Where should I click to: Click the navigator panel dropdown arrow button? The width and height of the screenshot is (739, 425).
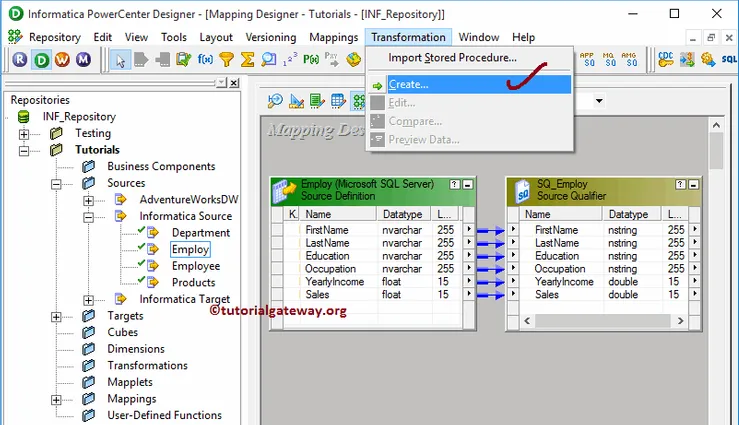(x=222, y=83)
